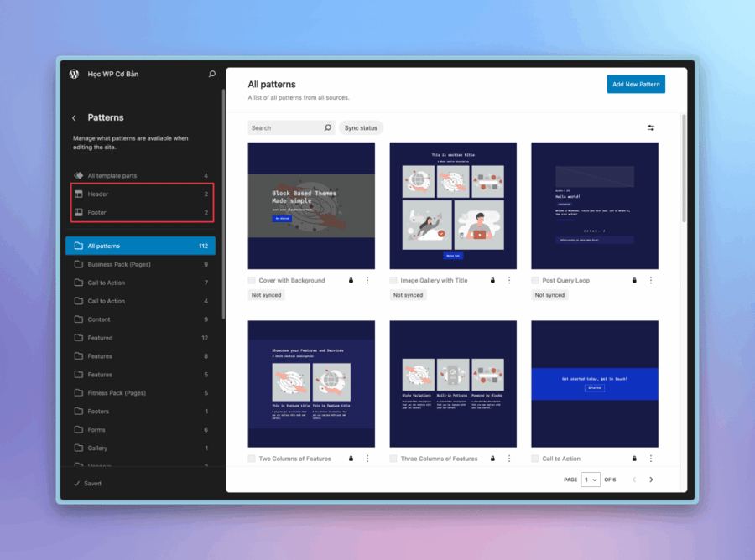Open the WordPress logo menu
The width and height of the screenshot is (755, 560).
coord(74,74)
